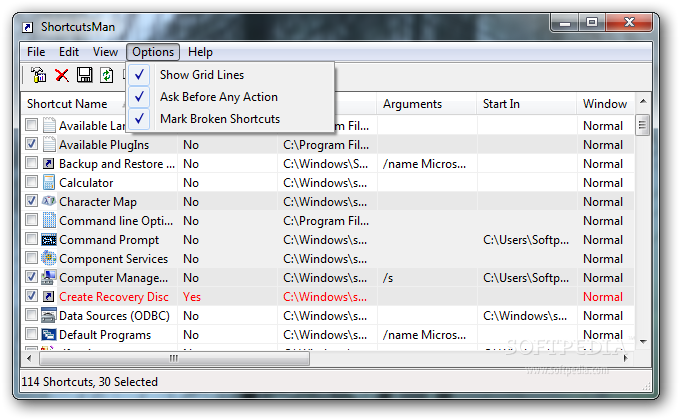Image resolution: width=680 pixels, height=420 pixels.
Task: Click the Component Services row icon
Action: [49, 258]
